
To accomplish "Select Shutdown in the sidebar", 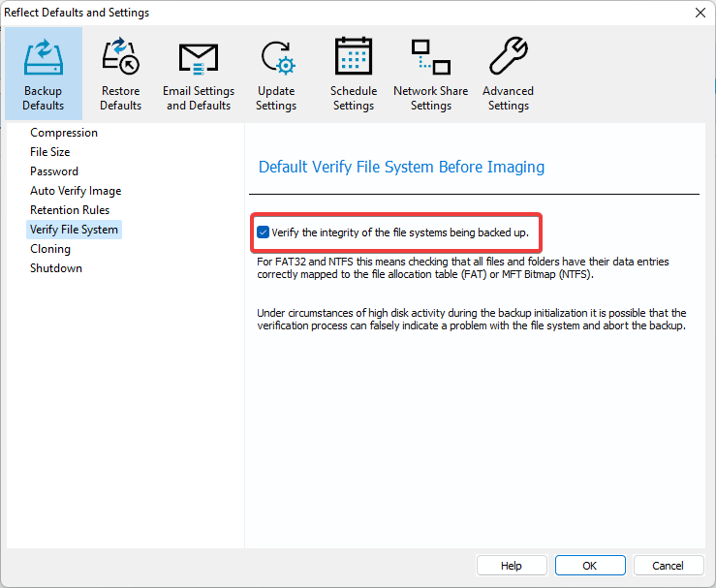I will 55,268.
